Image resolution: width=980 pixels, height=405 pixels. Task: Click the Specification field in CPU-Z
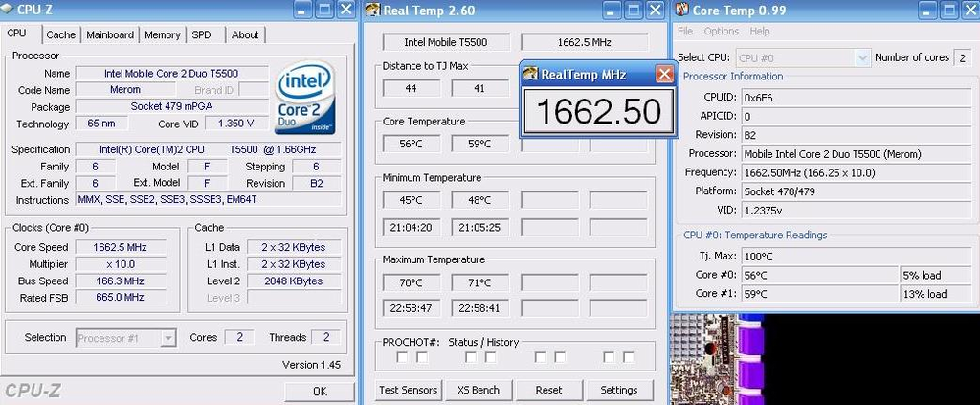[x=208, y=149]
